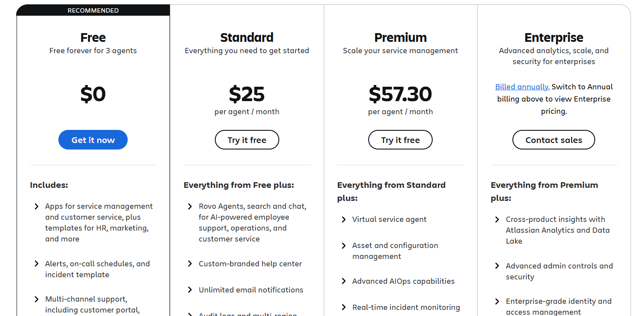The height and width of the screenshot is (316, 644).
Task: Click the Get it now button
Action: [x=93, y=140]
